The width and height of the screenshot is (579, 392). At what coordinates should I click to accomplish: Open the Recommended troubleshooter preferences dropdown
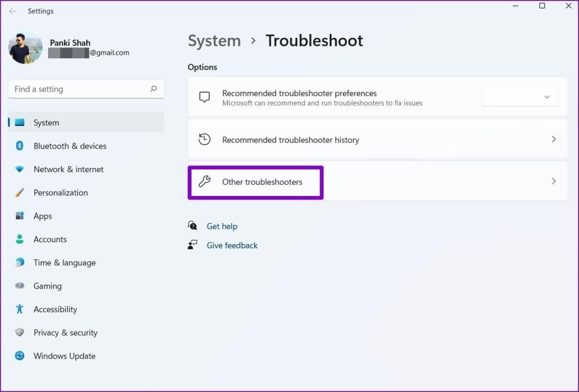(x=520, y=97)
